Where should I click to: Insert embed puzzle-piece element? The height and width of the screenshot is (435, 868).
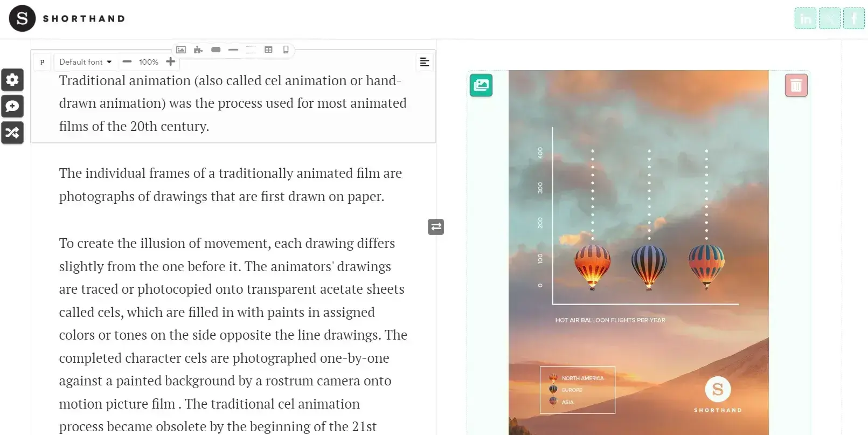[198, 50]
